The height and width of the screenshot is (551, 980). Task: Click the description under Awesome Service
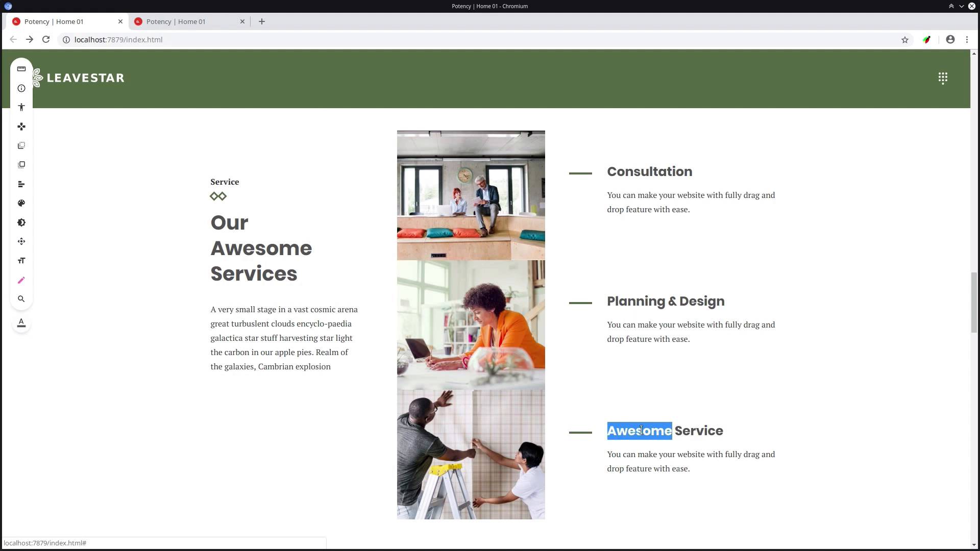[691, 461]
